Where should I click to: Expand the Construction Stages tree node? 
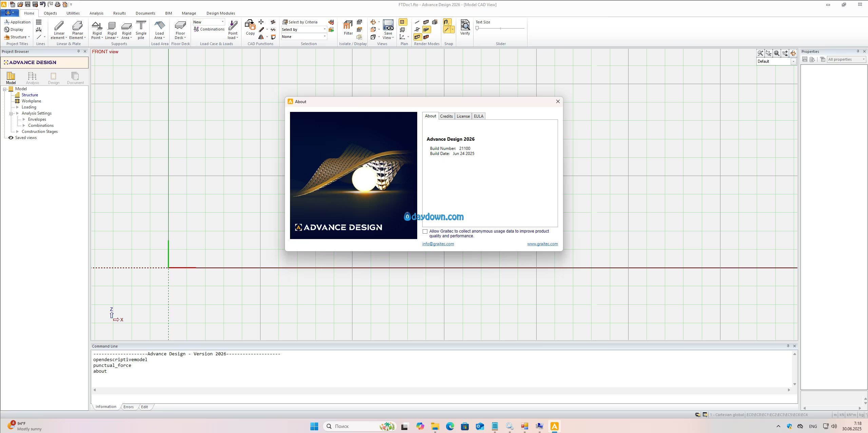[x=18, y=132]
